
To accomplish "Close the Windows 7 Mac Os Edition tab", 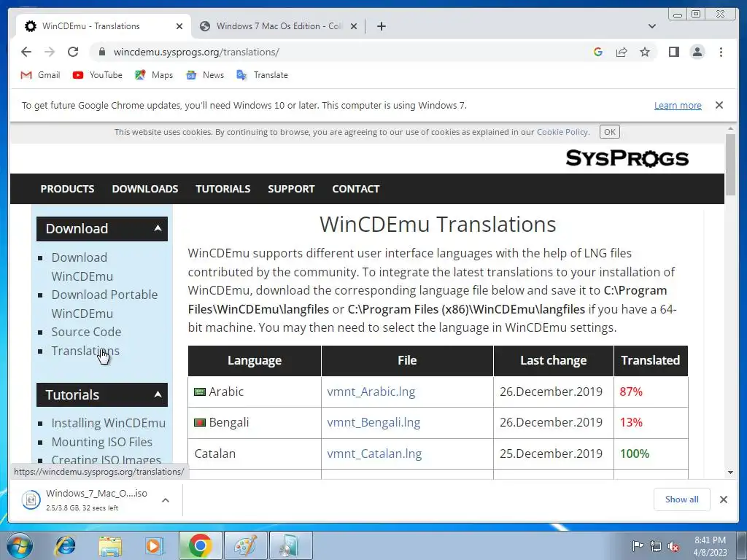I will [x=354, y=26].
